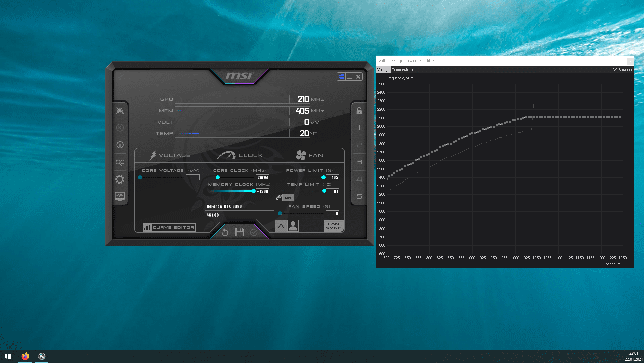644x363 pixels.
Task: Minimize the MSI Afterburner window
Action: 350,77
